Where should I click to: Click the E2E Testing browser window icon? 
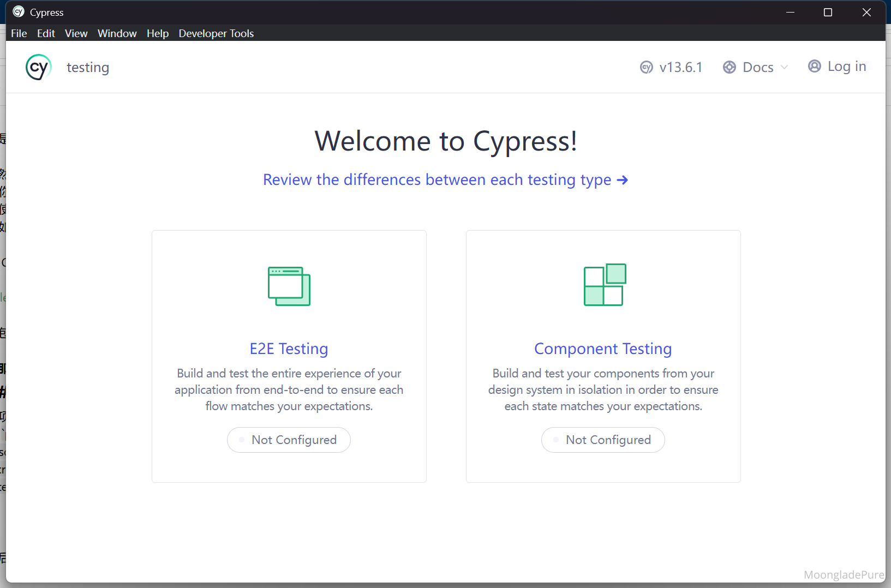point(289,286)
